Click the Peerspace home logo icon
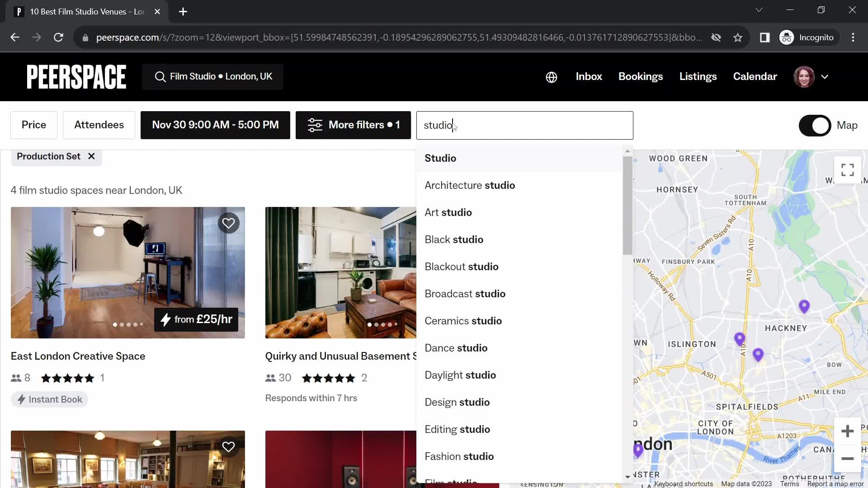The width and height of the screenshot is (868, 488). click(x=76, y=76)
